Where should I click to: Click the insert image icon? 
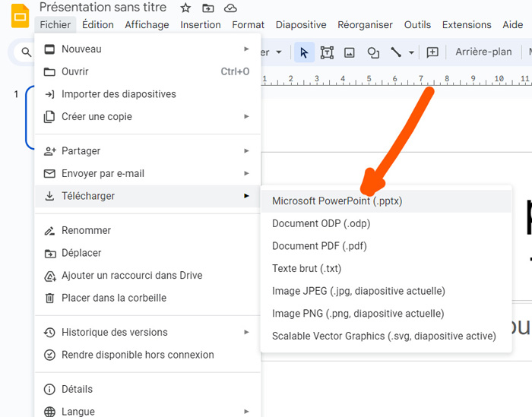tap(349, 52)
